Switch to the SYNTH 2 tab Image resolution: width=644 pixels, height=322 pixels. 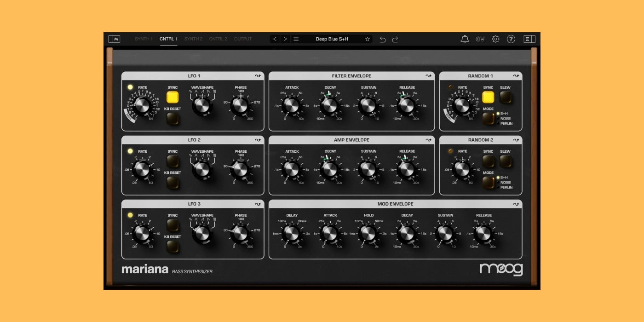pos(193,39)
